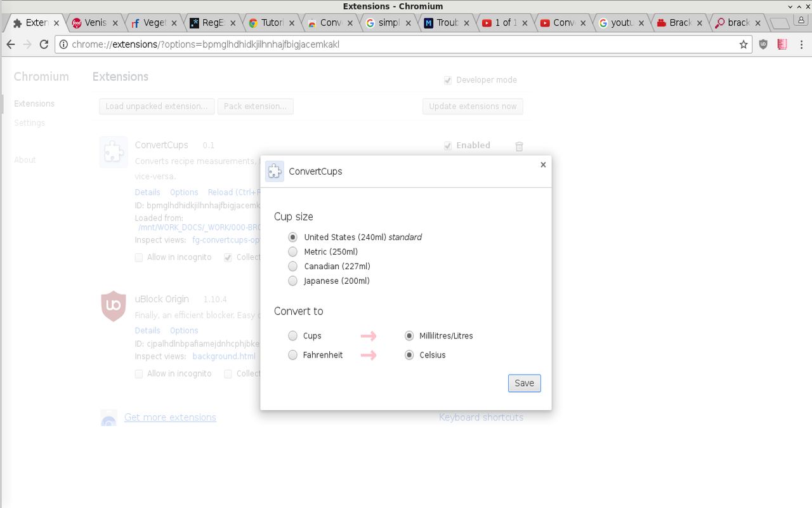Click the bookmark star in the address bar
The height and width of the screenshot is (508, 812).
click(x=743, y=44)
